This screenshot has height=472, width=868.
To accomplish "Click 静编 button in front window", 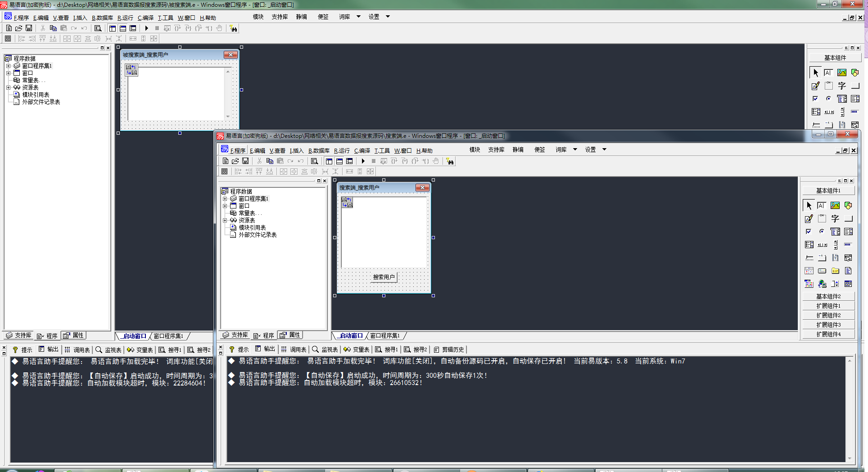I will pos(518,150).
